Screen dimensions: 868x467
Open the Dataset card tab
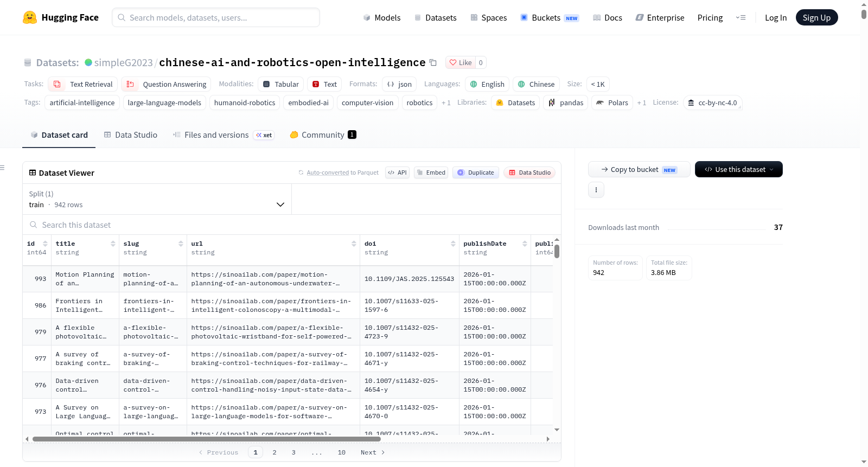[x=59, y=135]
